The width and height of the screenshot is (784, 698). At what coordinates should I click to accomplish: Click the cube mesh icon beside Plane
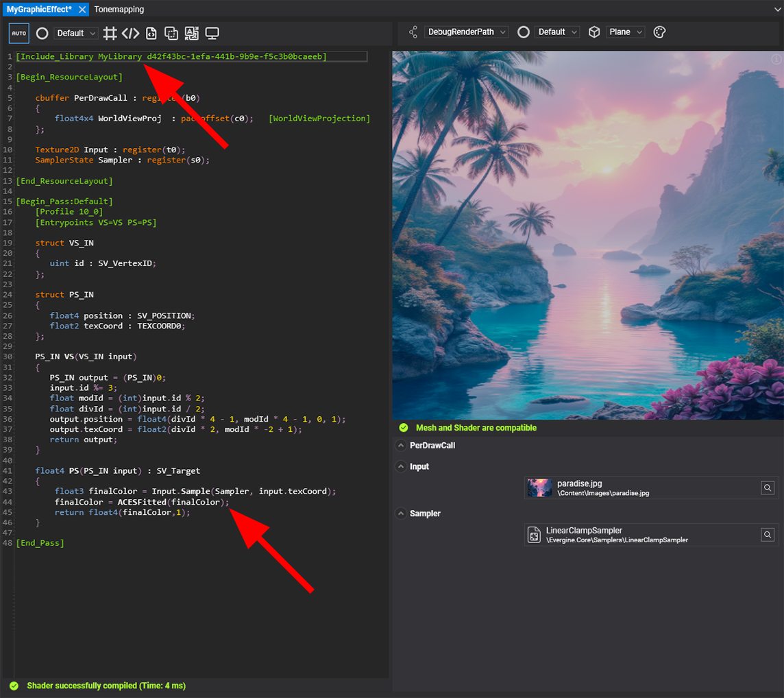point(595,32)
